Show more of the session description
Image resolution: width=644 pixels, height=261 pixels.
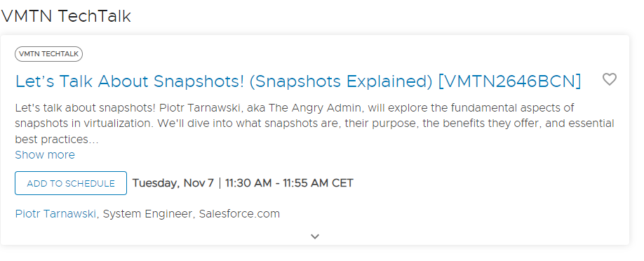pyautogui.click(x=45, y=155)
